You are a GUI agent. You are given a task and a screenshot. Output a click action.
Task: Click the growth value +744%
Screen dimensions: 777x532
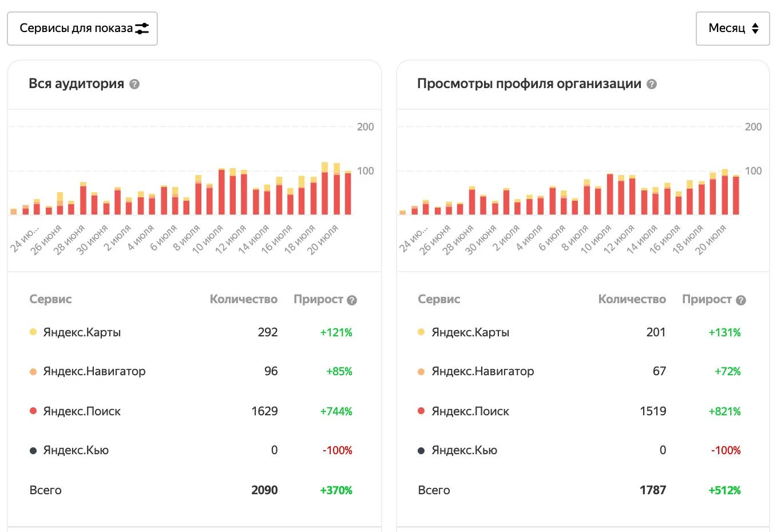pos(336,411)
